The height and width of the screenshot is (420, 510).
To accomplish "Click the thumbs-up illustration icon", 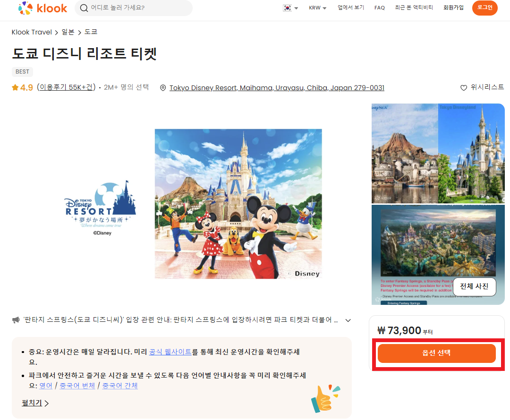I will (325, 399).
